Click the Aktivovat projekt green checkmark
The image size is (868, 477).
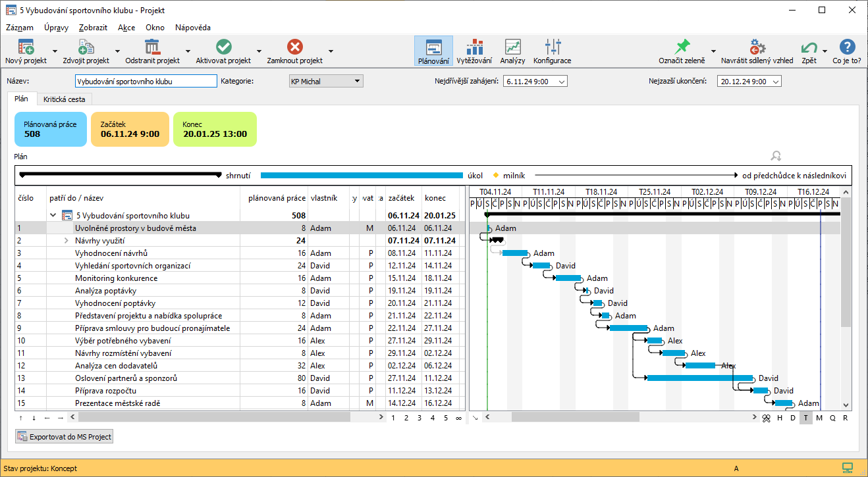click(x=223, y=47)
